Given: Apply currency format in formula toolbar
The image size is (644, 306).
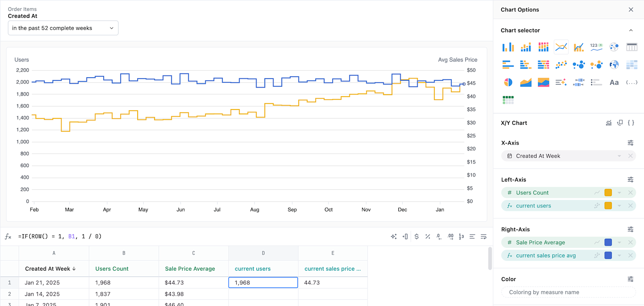Looking at the screenshot, I should [417, 237].
